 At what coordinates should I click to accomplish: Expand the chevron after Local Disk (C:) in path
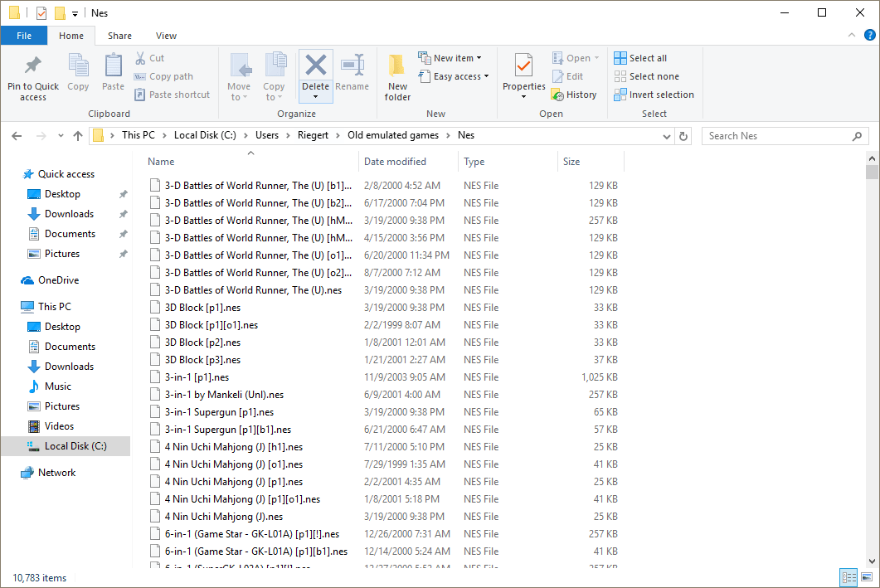click(x=246, y=136)
